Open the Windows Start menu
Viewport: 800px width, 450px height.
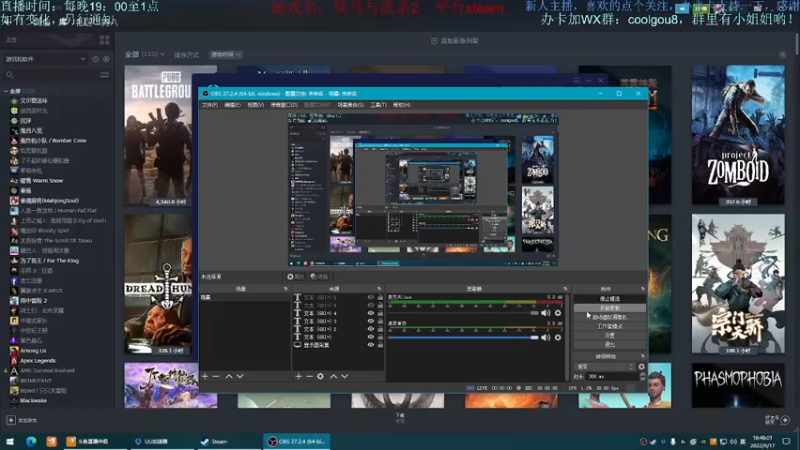tap(10, 441)
